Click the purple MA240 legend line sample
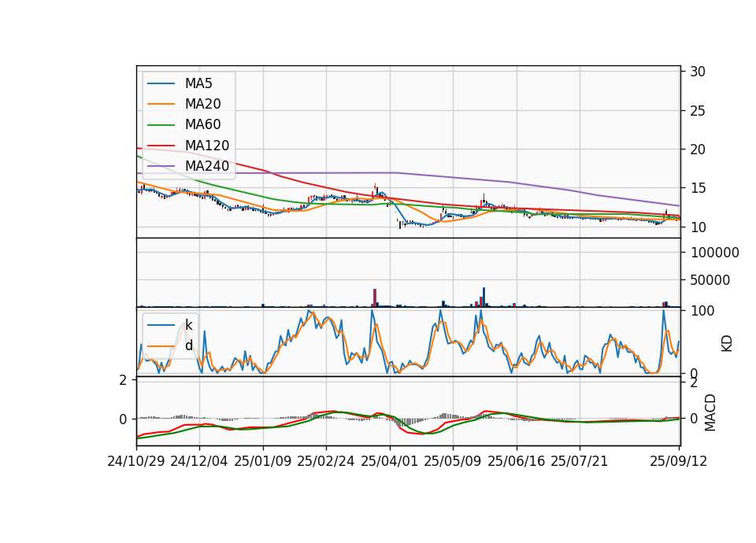Screen dimensions: 756x543 point(161,166)
